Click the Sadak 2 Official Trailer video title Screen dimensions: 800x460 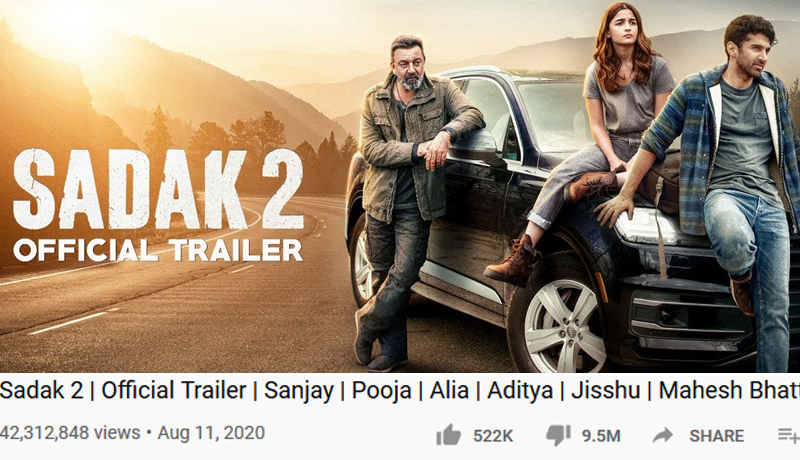tap(400, 391)
